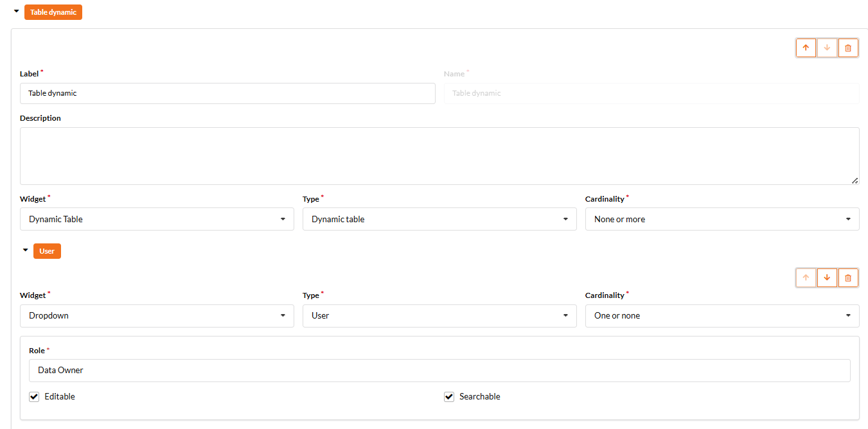Viewport: 868px width, 429px height.
Task: Click move down arrow for Table dynamic
Action: (827, 48)
